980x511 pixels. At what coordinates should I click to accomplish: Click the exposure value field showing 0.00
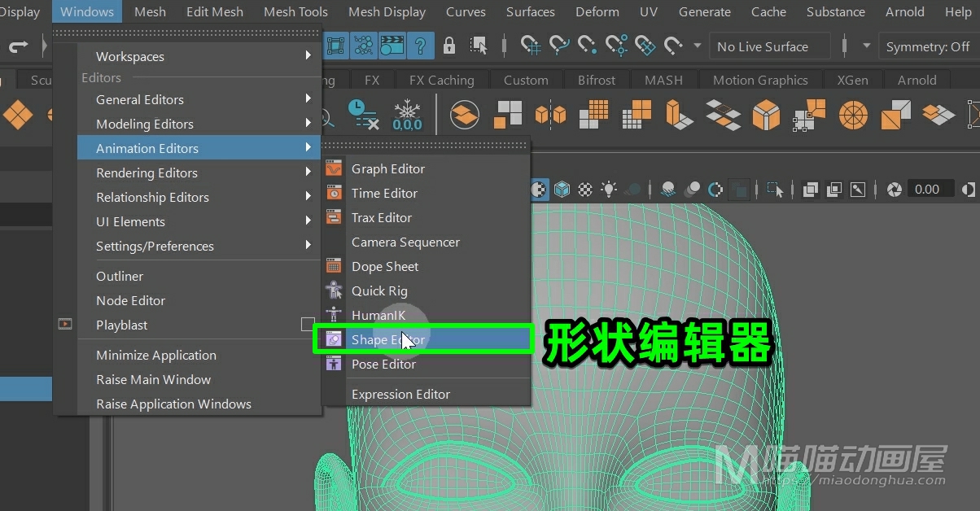click(x=931, y=190)
